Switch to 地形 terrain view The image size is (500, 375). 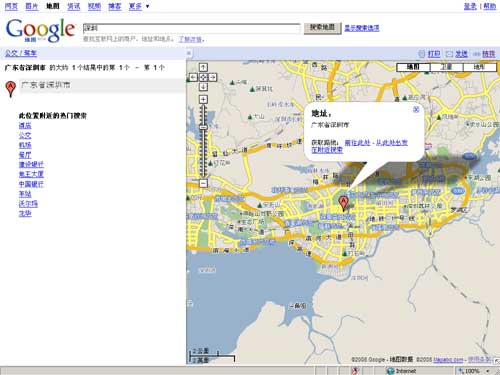tap(480, 67)
